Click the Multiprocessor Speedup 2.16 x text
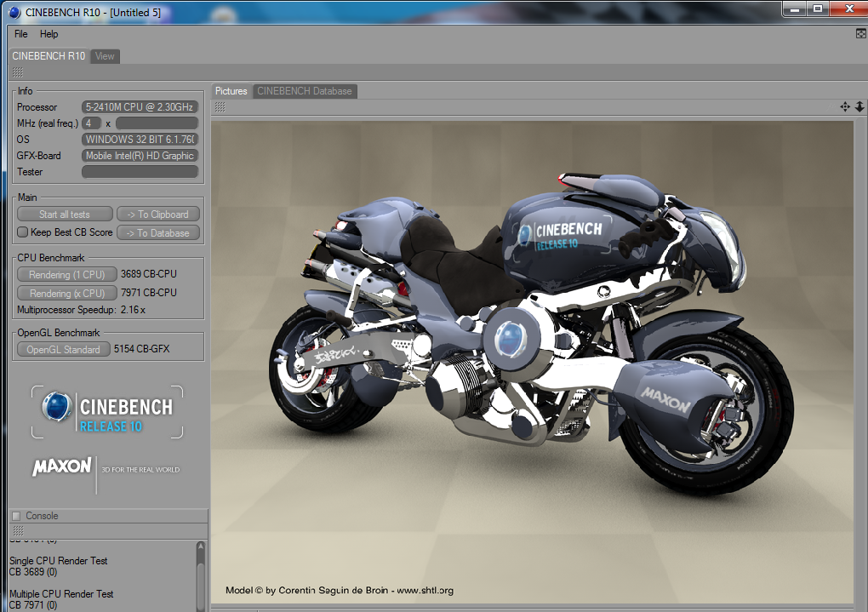Viewport: 868px width, 612px height. pyautogui.click(x=81, y=310)
